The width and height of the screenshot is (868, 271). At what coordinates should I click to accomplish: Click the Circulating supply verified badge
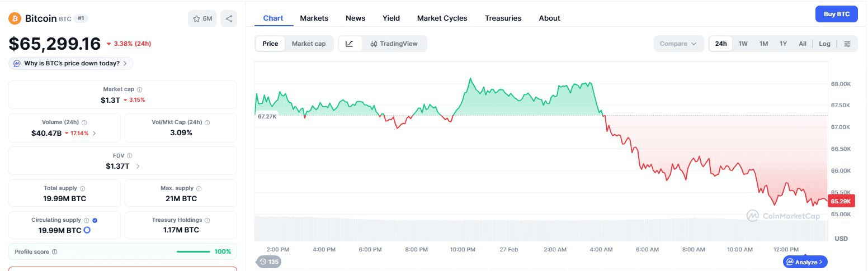click(x=95, y=220)
